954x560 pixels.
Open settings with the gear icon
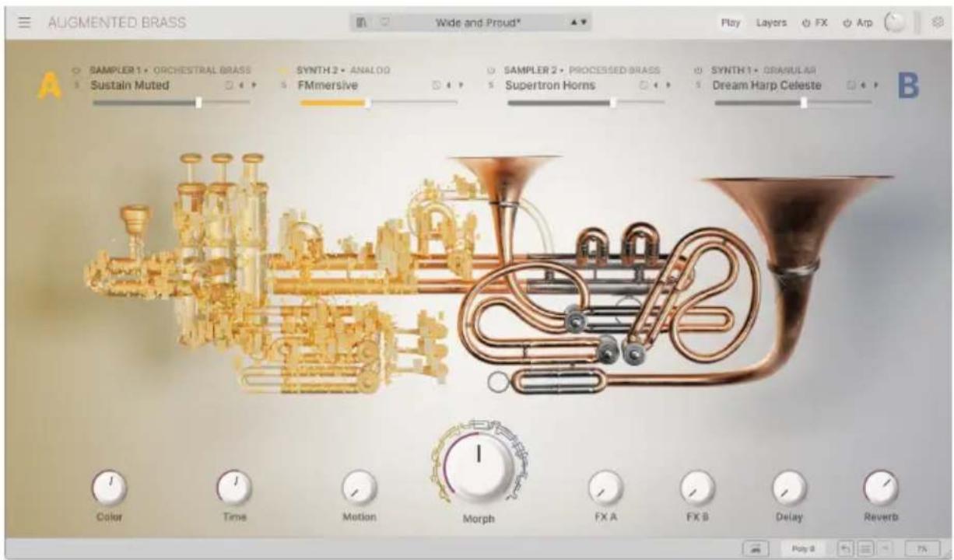(938, 23)
